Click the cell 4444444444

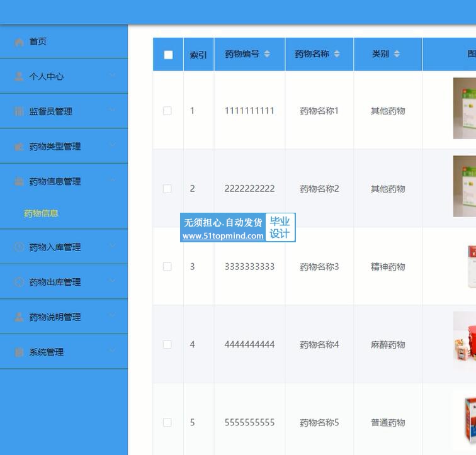pos(249,345)
